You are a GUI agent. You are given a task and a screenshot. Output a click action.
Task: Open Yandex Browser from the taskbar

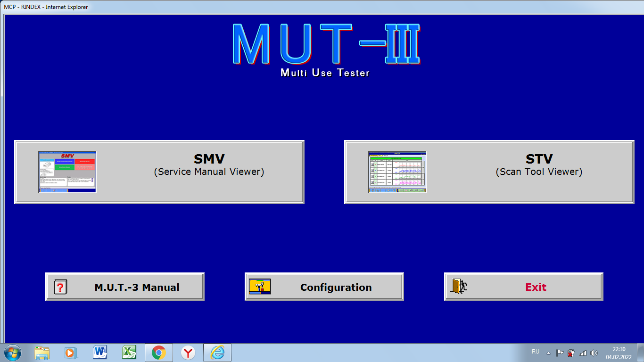188,353
